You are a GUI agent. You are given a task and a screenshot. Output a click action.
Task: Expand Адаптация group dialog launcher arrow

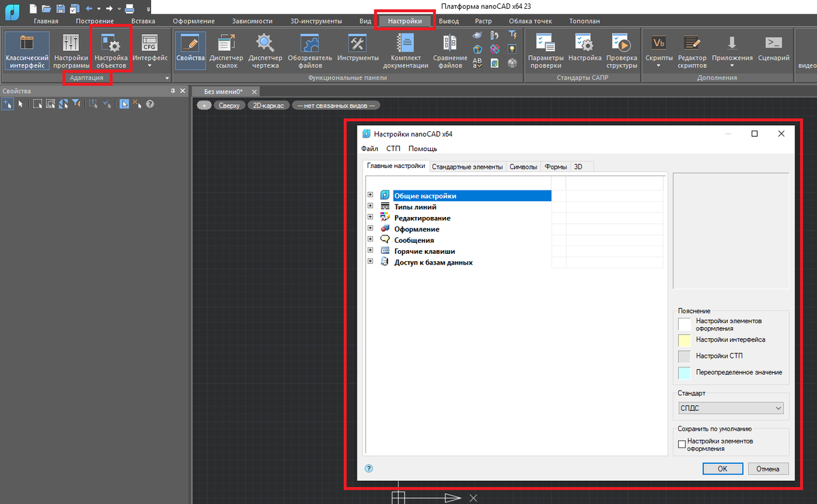(x=167, y=78)
